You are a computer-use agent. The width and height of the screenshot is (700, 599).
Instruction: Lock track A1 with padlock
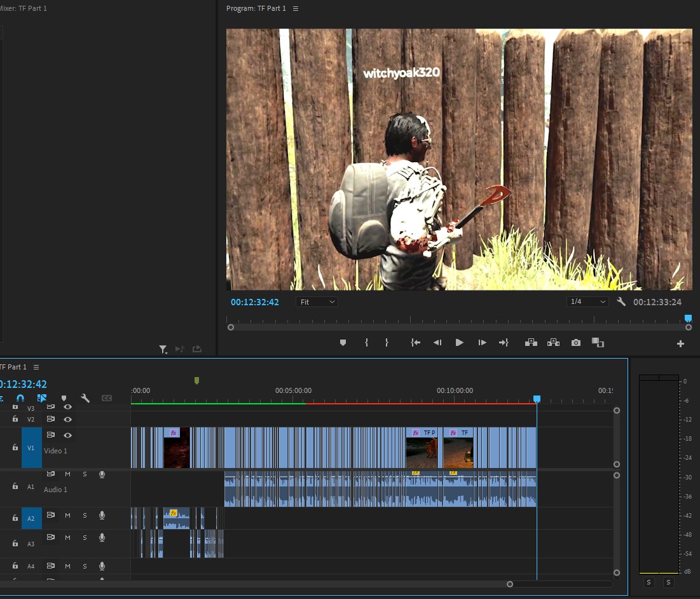[x=15, y=486]
